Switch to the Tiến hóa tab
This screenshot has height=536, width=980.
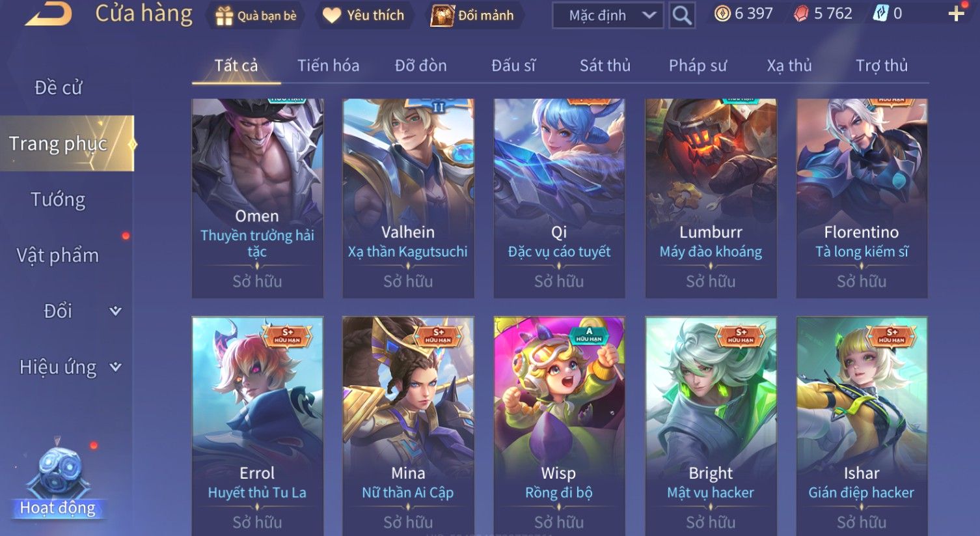pos(328,65)
